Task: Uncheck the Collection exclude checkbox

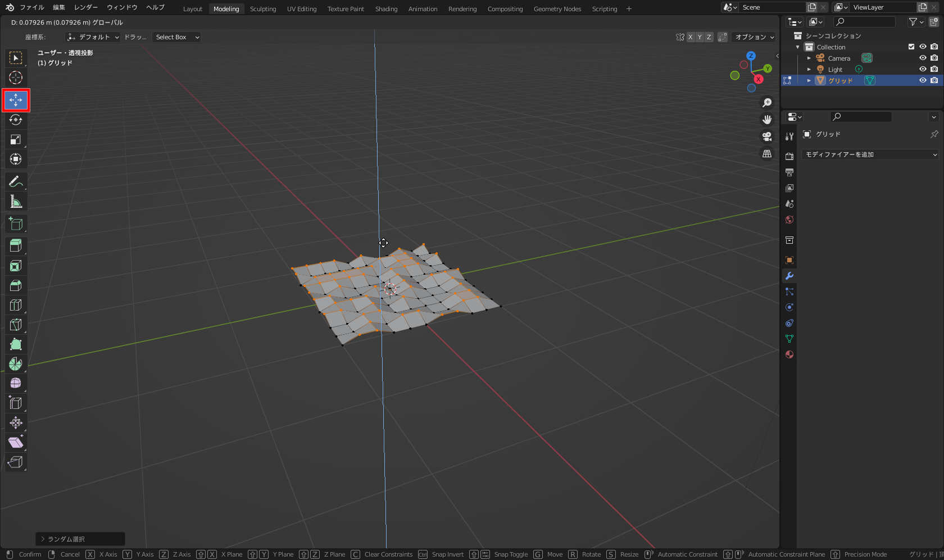Action: click(x=911, y=47)
